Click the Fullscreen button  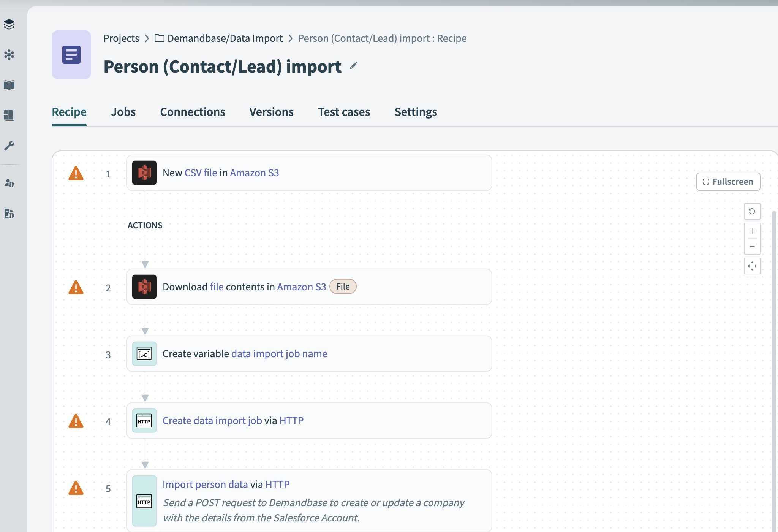pyautogui.click(x=728, y=182)
